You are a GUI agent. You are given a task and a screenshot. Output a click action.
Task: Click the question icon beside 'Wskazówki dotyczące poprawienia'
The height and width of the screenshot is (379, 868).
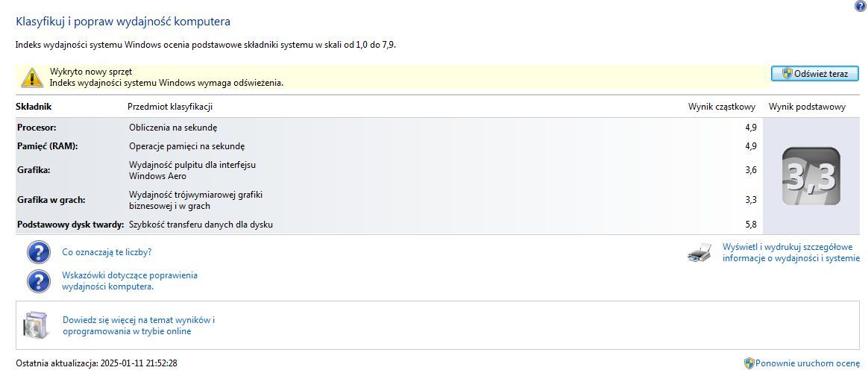39,281
